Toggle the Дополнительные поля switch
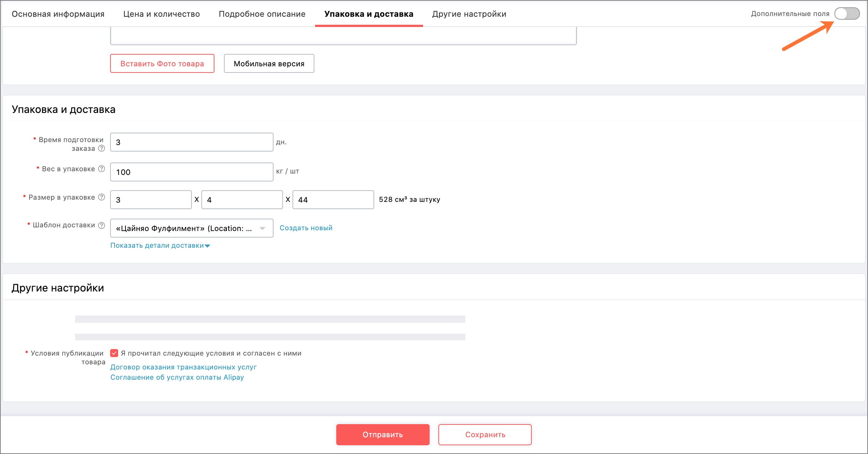This screenshot has width=868, height=454. [847, 14]
